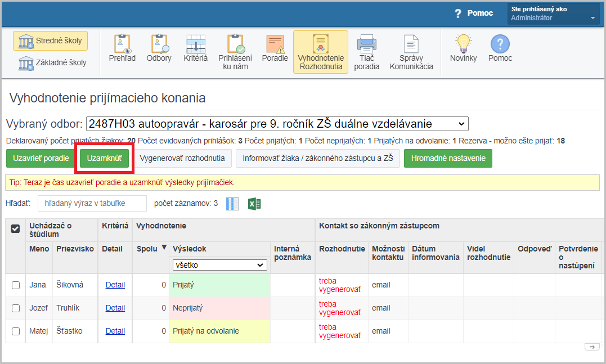Open Detail link for Jozef Truhlík
Screen dimensions: 606x364
tap(115, 308)
